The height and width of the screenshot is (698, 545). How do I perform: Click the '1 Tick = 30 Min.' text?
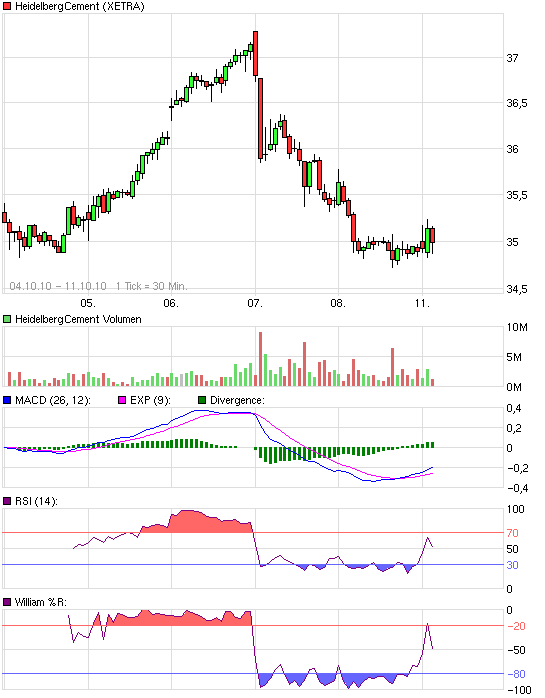click(x=151, y=286)
